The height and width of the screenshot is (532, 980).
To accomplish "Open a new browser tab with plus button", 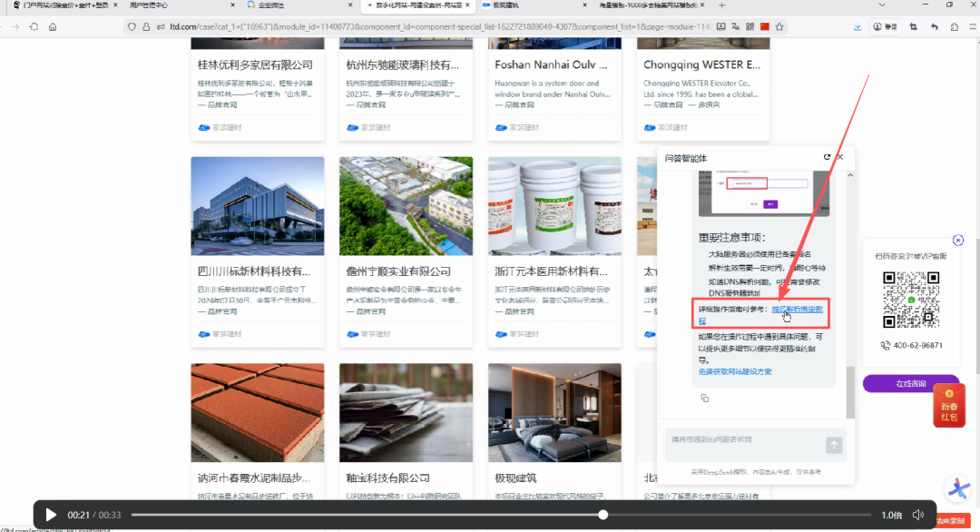I will click(722, 5).
